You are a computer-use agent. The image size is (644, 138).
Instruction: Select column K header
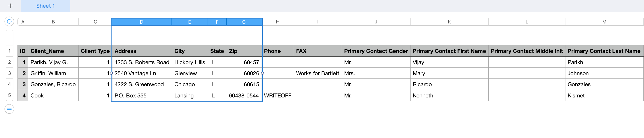pos(449,22)
